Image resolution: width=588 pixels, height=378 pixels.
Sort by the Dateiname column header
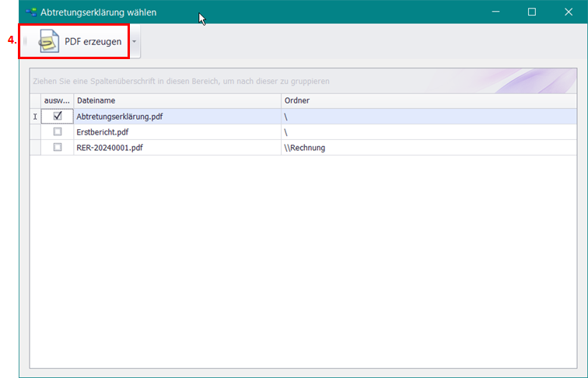tap(177, 100)
